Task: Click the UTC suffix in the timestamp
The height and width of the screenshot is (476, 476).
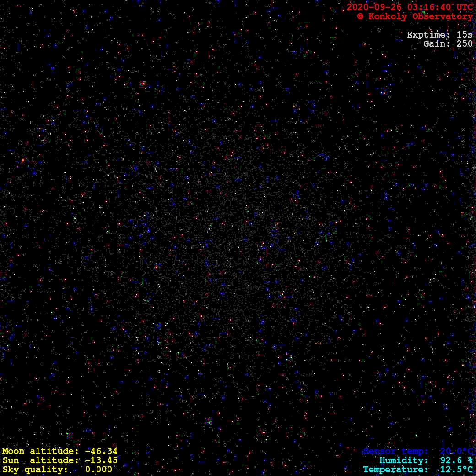Action: (465, 7)
